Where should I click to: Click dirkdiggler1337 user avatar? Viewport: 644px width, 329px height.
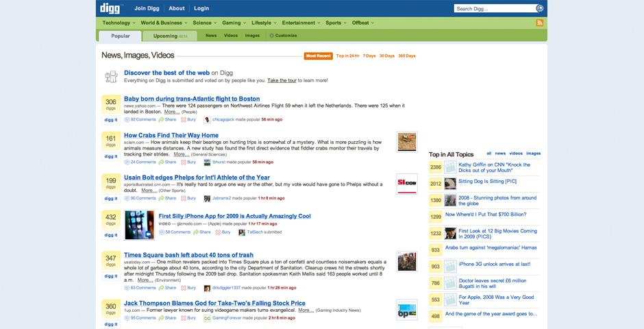tap(207, 288)
